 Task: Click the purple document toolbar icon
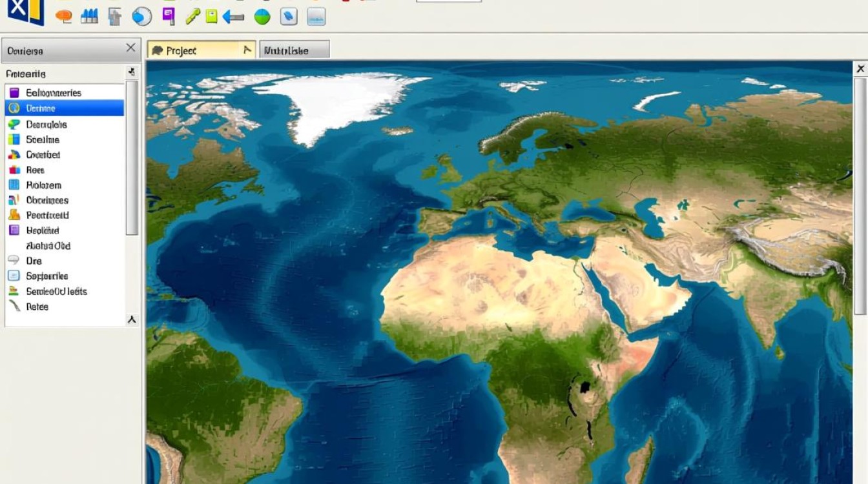169,16
